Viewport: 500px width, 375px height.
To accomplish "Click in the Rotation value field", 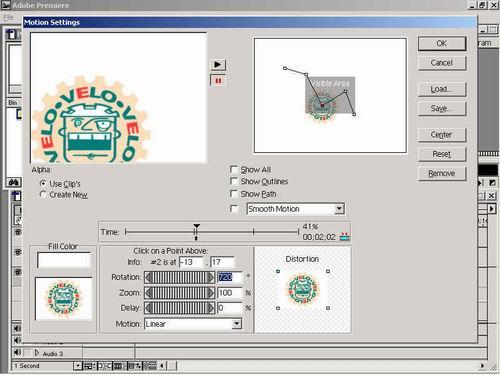I will pos(230,277).
